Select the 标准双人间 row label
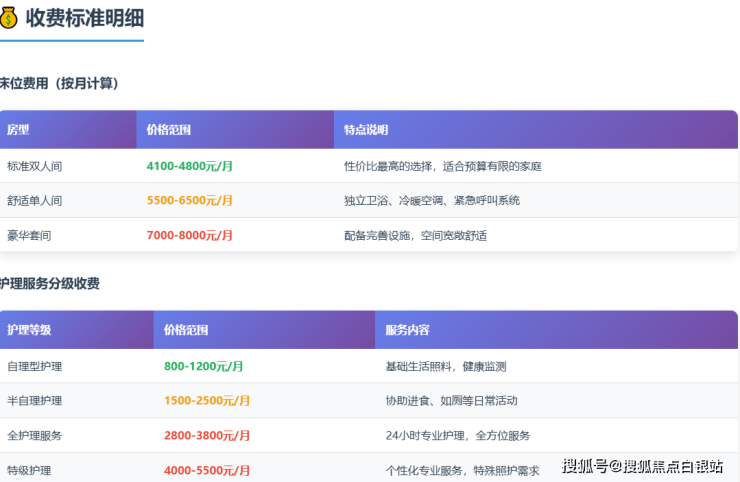This screenshot has width=740, height=482. (34, 166)
